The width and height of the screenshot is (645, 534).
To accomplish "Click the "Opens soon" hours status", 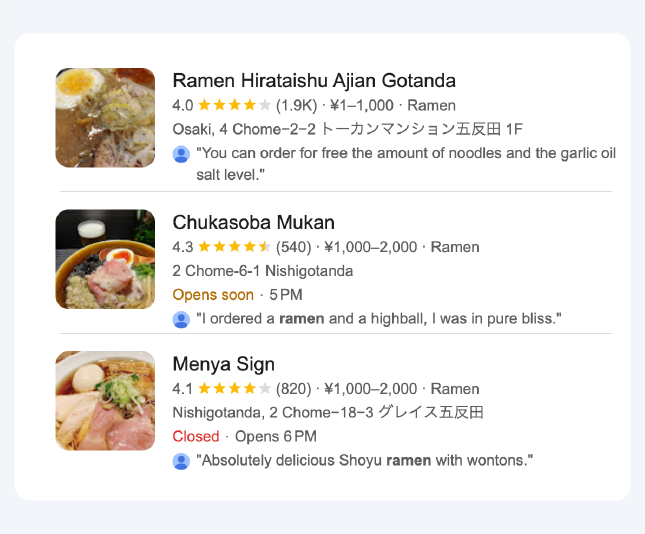I will click(x=213, y=295).
